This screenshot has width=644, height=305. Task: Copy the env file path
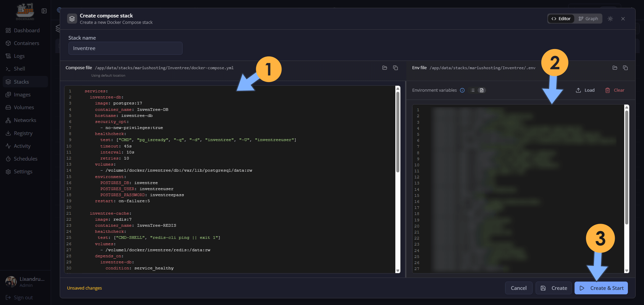pyautogui.click(x=625, y=68)
